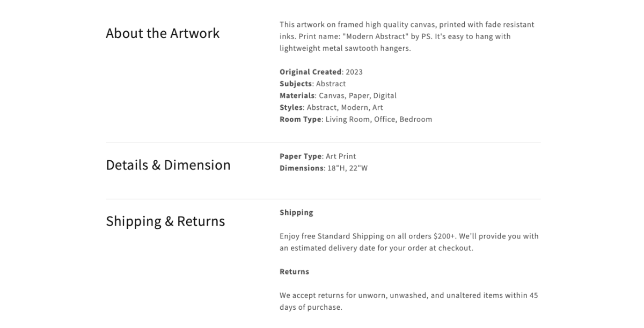The height and width of the screenshot is (328, 644).
Task: Click the returns policy paragraph text
Action: click(408, 301)
